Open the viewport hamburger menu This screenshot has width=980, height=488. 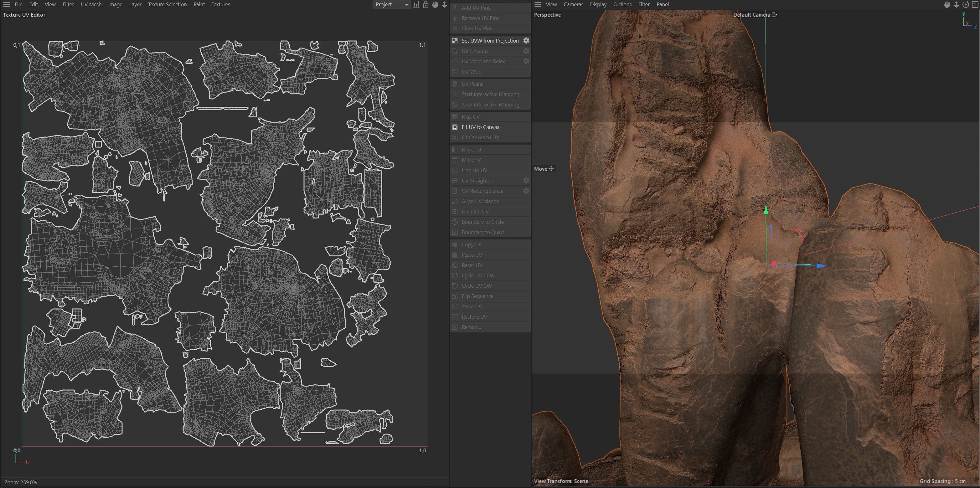[538, 5]
